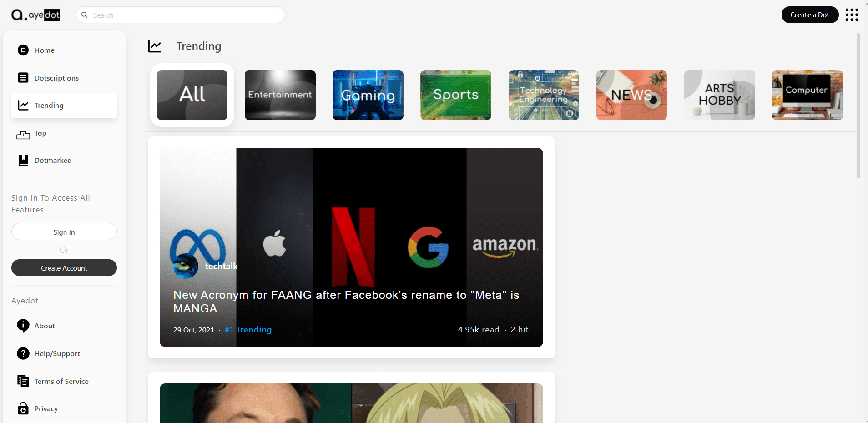Click the Sign In button
This screenshot has height=423, width=868.
pyautogui.click(x=64, y=232)
